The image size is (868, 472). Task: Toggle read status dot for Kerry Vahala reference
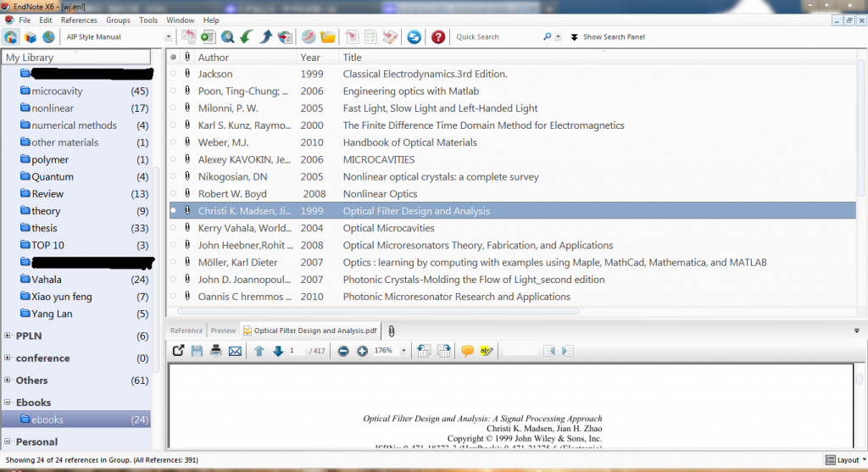173,227
